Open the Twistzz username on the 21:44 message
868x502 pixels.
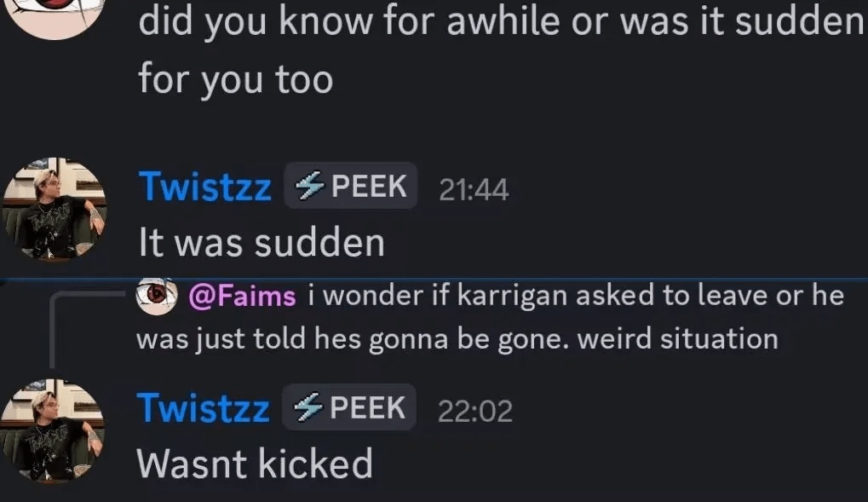point(205,186)
